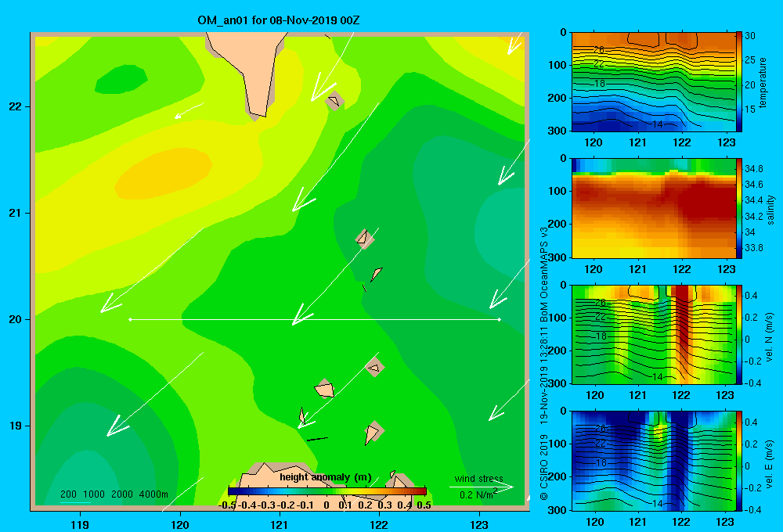Click the 'vel. N (m/s)' axis label
The width and height of the screenshot is (783, 532).
[x=769, y=337]
